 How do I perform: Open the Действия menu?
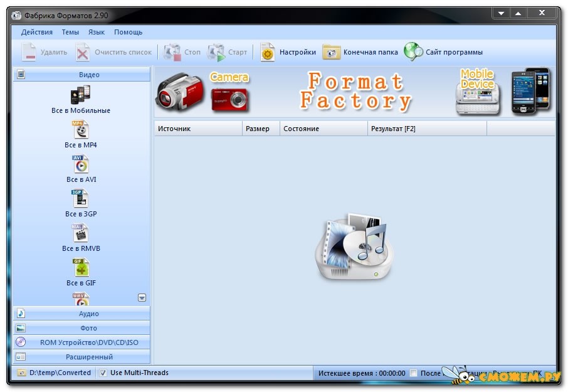[x=37, y=32]
